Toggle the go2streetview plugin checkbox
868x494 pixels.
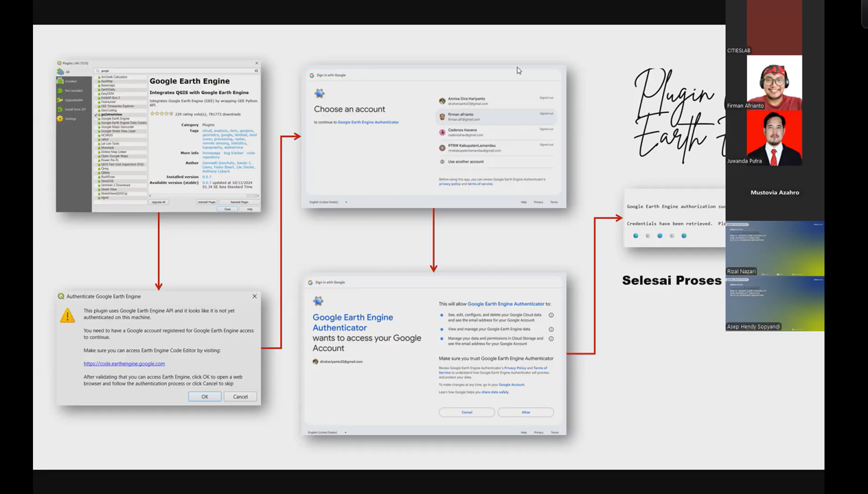click(95, 115)
